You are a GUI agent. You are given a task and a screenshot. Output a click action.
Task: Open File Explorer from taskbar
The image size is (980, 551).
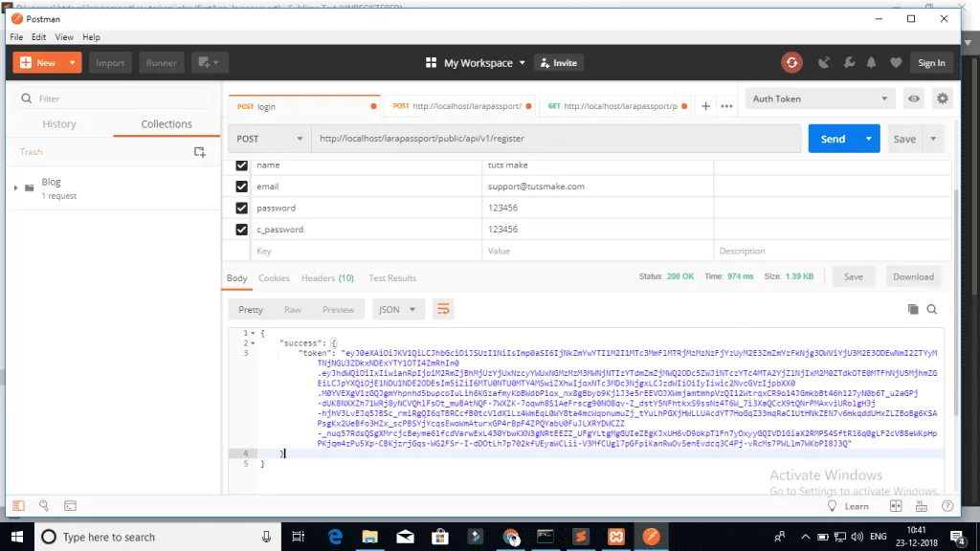pos(370,537)
